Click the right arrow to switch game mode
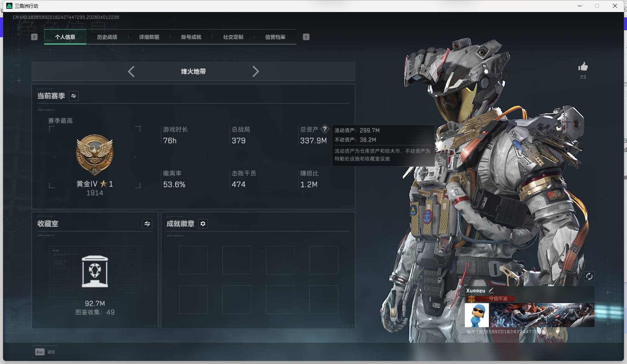 pyautogui.click(x=256, y=71)
